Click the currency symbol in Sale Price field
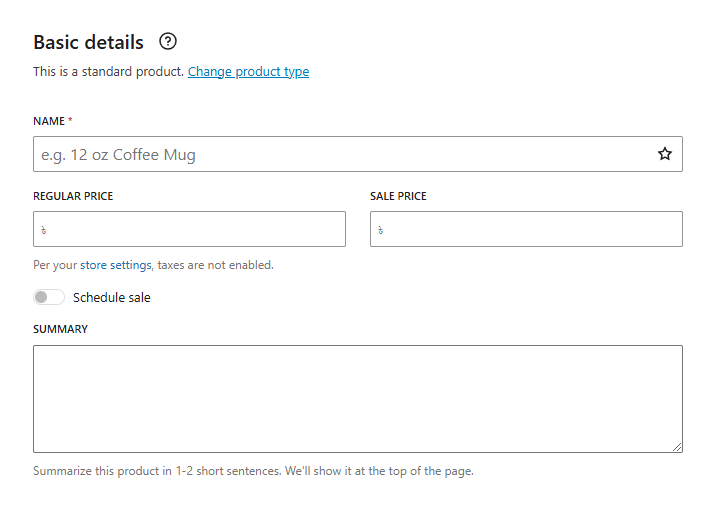Viewport: 722px width, 505px height. click(x=381, y=230)
